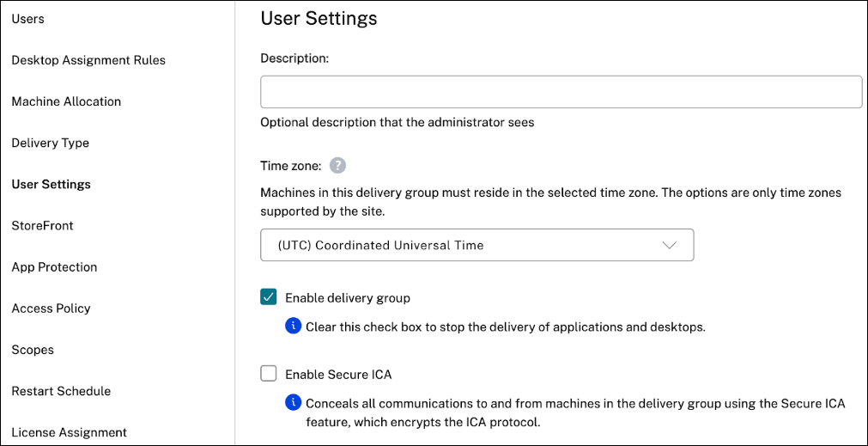868x446 pixels.
Task: Click into the Description text field
Action: pyautogui.click(x=561, y=92)
